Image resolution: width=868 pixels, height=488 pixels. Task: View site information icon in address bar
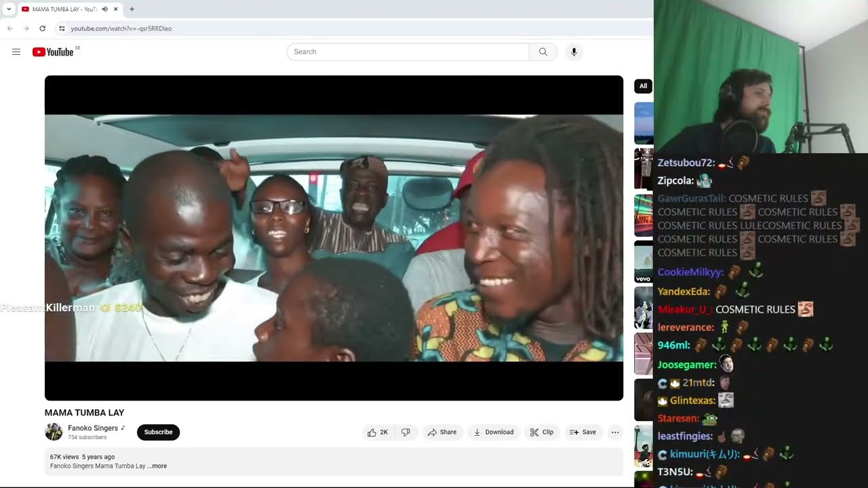pyautogui.click(x=62, y=28)
